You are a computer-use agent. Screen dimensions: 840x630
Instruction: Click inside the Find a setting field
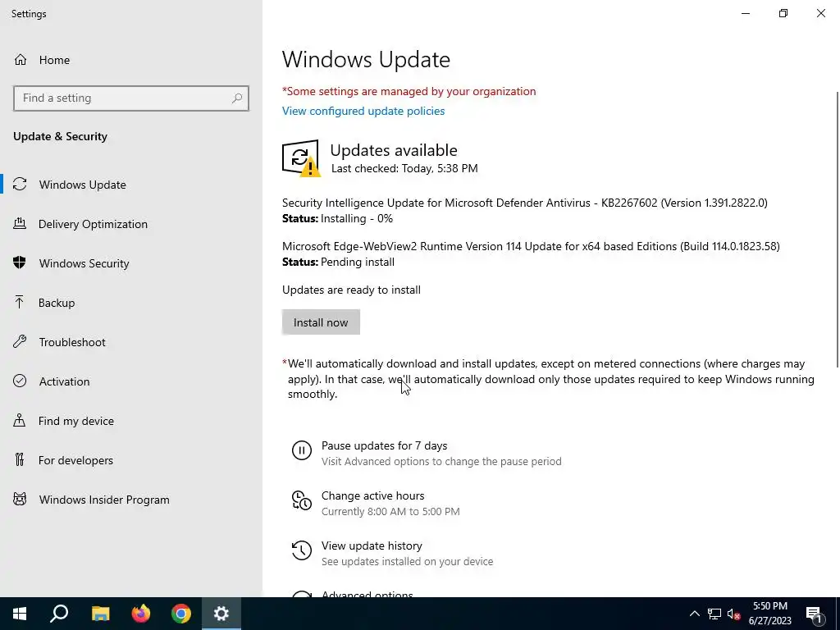click(x=131, y=98)
